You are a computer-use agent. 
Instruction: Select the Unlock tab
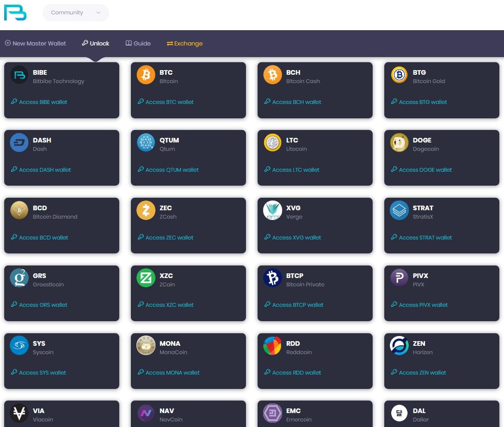96,43
